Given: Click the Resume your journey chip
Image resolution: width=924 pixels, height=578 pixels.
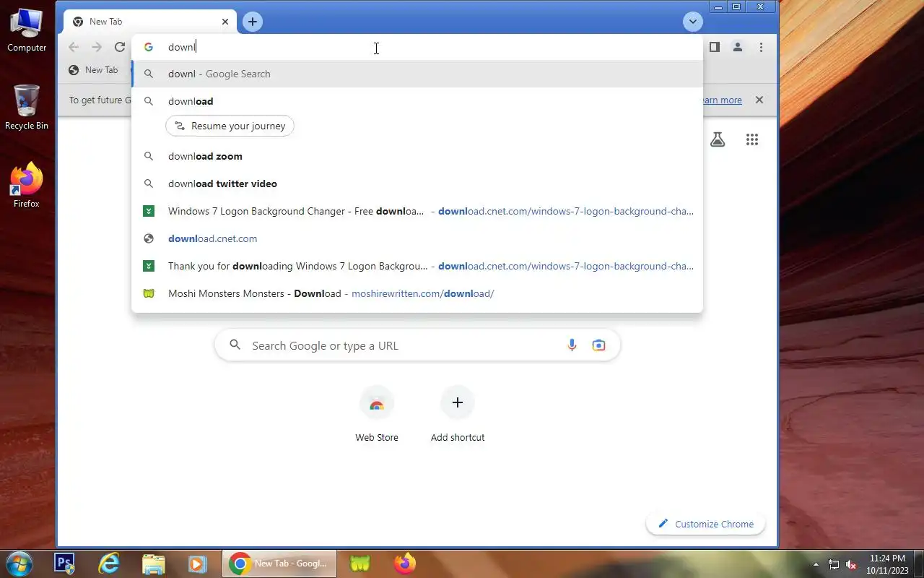Looking at the screenshot, I should [230, 126].
